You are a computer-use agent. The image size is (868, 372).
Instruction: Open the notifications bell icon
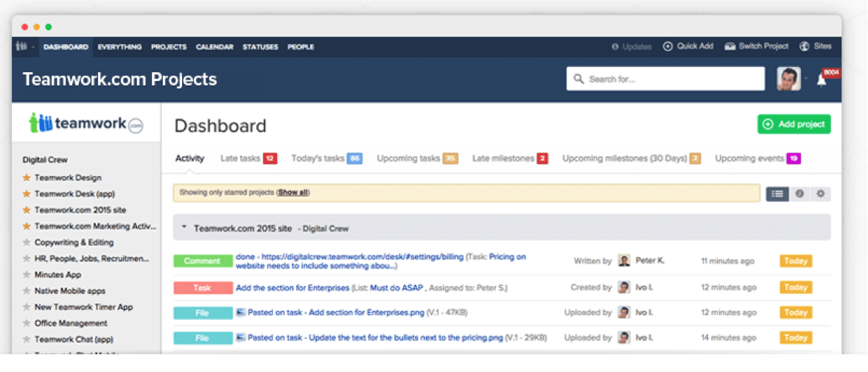[x=822, y=81]
